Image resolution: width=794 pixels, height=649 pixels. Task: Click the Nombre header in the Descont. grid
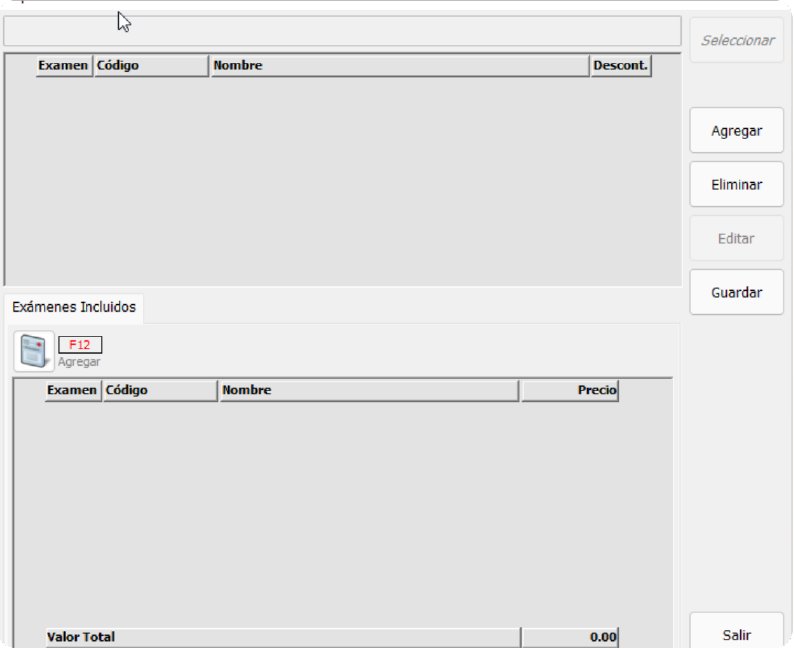(399, 66)
